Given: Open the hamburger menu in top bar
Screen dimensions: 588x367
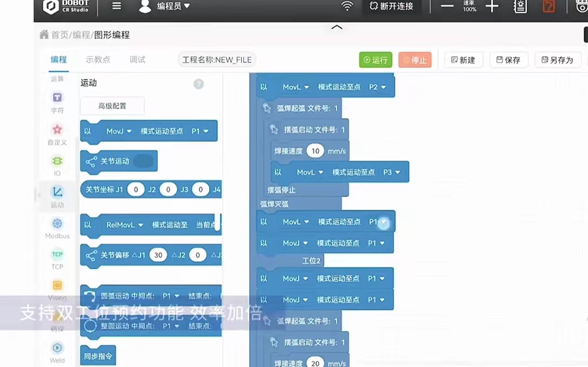Looking at the screenshot, I should point(117,7).
